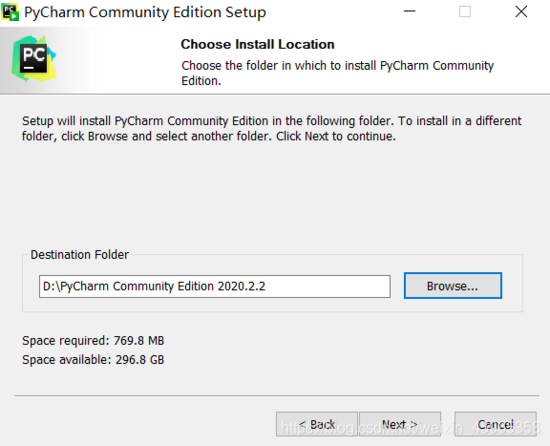Screen dimensions: 550x446
Task: Click inside the destination folder path field
Action: 215,286
